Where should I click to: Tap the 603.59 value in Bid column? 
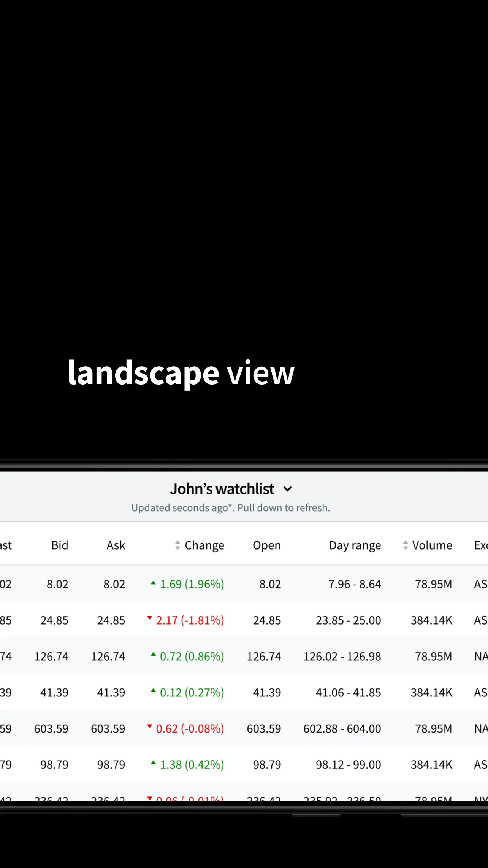51,728
